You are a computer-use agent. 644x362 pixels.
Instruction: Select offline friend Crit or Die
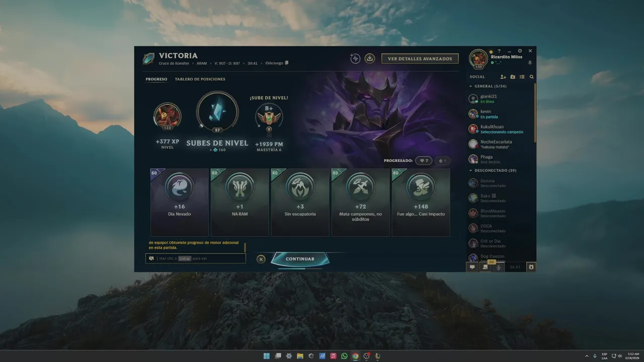[x=500, y=243]
